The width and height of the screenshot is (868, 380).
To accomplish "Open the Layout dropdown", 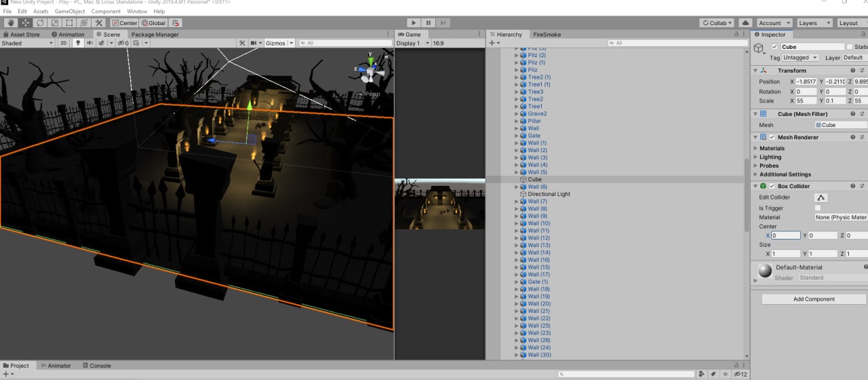I will click(852, 23).
